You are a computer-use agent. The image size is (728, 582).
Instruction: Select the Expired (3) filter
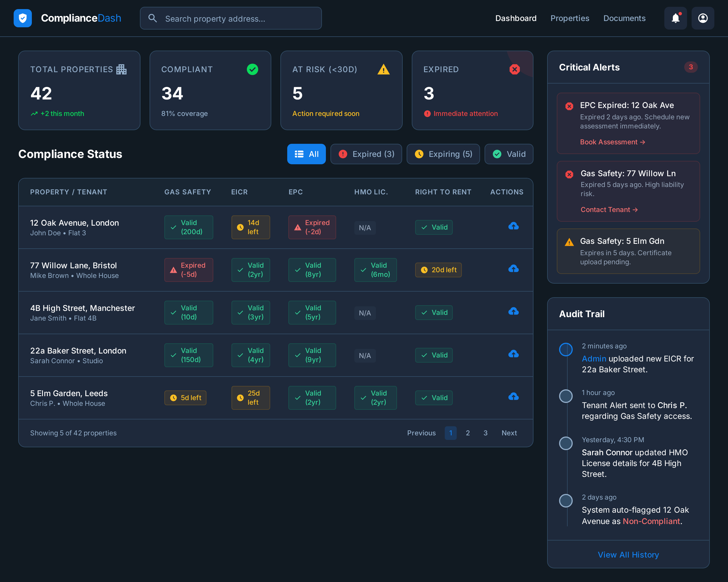(366, 154)
